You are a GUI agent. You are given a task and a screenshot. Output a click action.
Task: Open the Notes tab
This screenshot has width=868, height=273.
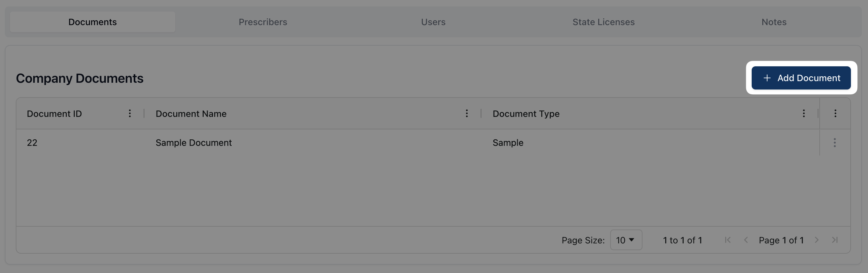click(774, 22)
